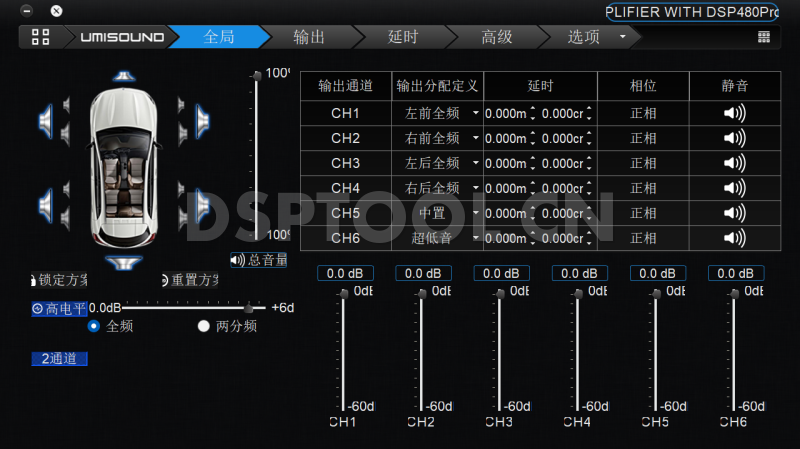Click CH1 phase 正相 to invert
The image size is (800, 449).
click(x=643, y=113)
